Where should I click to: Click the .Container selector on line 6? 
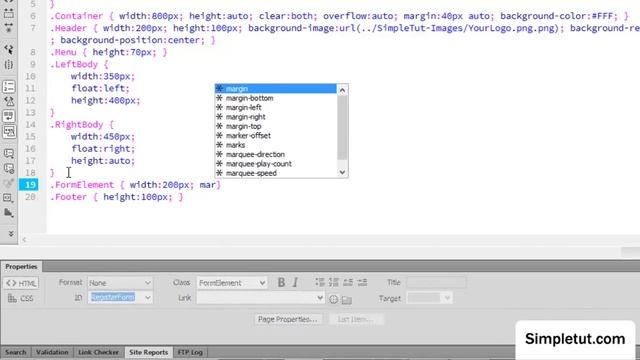pyautogui.click(x=77, y=16)
